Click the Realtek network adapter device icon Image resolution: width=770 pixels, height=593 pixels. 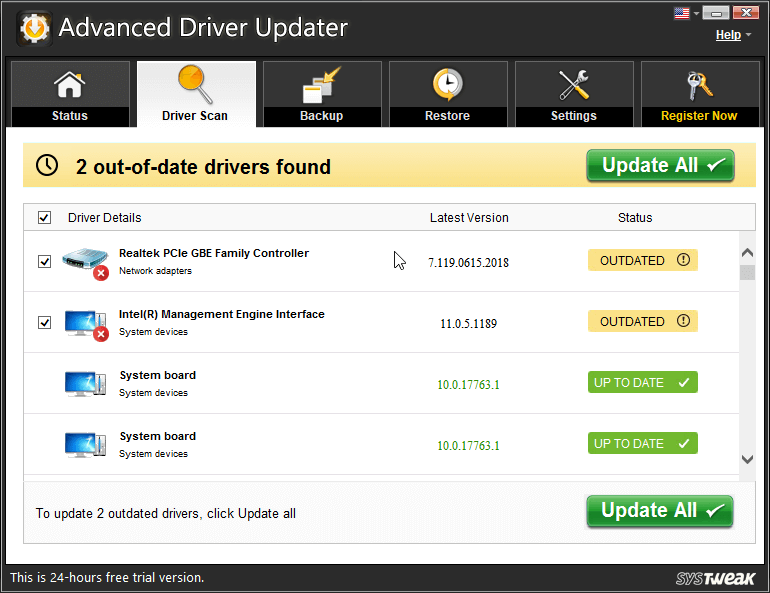point(85,263)
